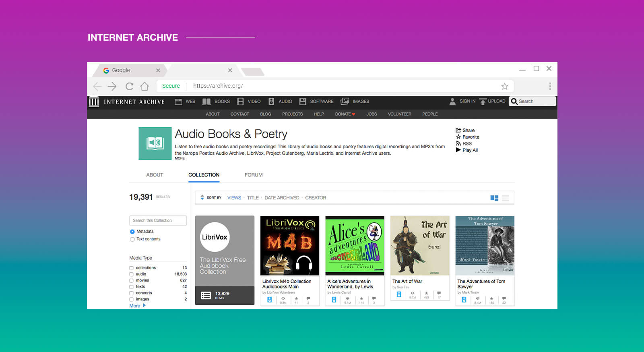Go to browser home icon
Image resolution: width=644 pixels, height=352 pixels.
click(x=144, y=86)
